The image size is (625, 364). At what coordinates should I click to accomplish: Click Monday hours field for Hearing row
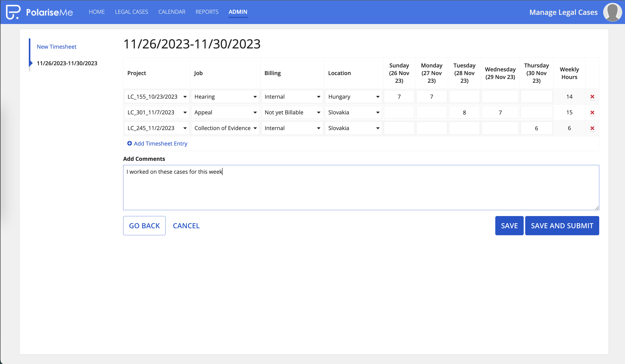[432, 97]
